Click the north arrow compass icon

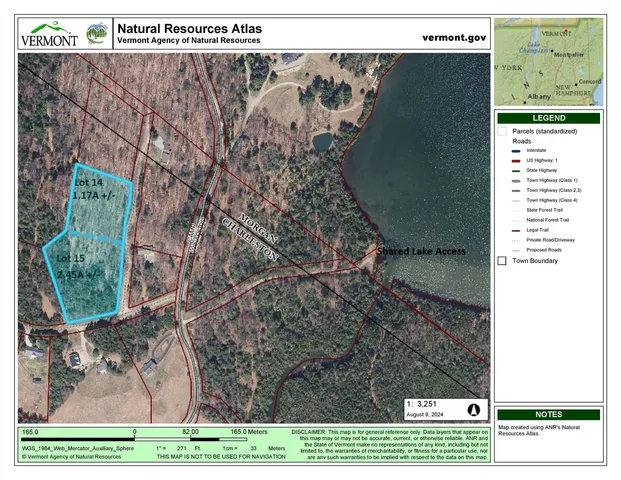coord(474,410)
